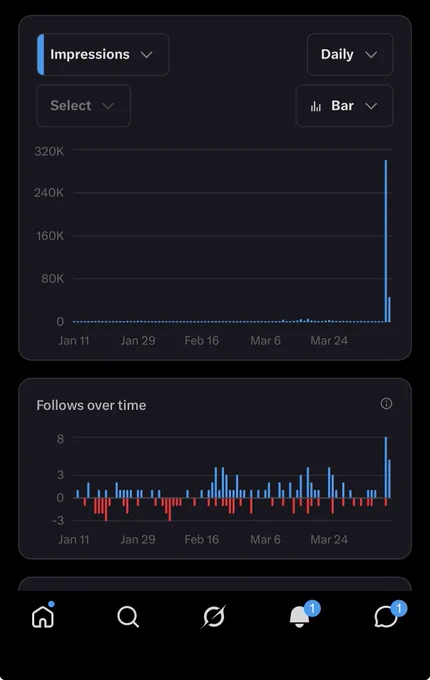Select the tallest impressions spike bar
Viewport: 430px width, 680px height.
(x=386, y=241)
